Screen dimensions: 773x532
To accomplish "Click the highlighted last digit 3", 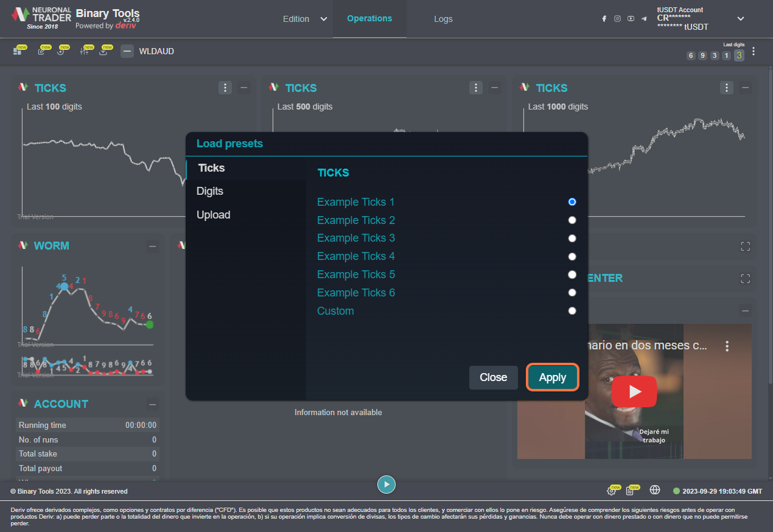I will pos(739,55).
